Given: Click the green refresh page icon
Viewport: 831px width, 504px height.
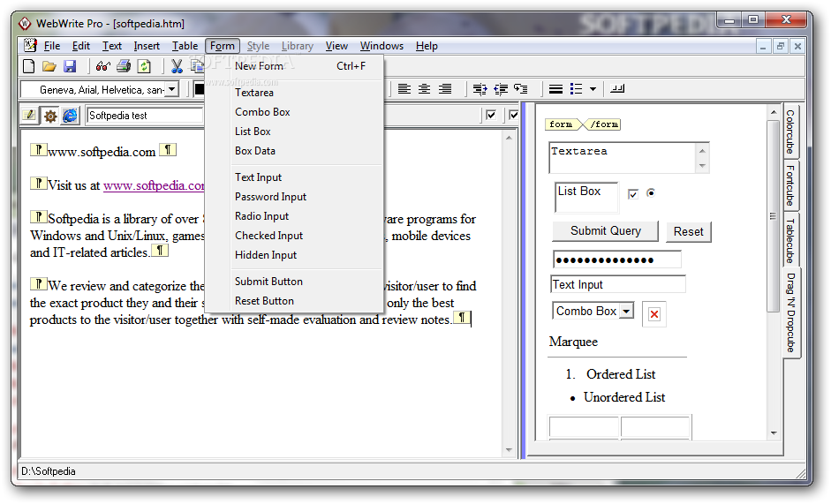Looking at the screenshot, I should tap(144, 66).
